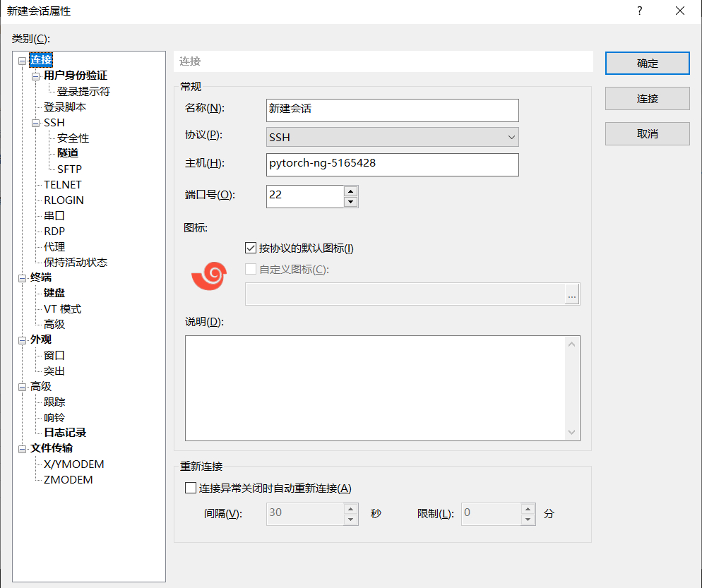702x588 pixels.
Task: Decrease the 间隔 seconds value
Action: tap(350, 520)
